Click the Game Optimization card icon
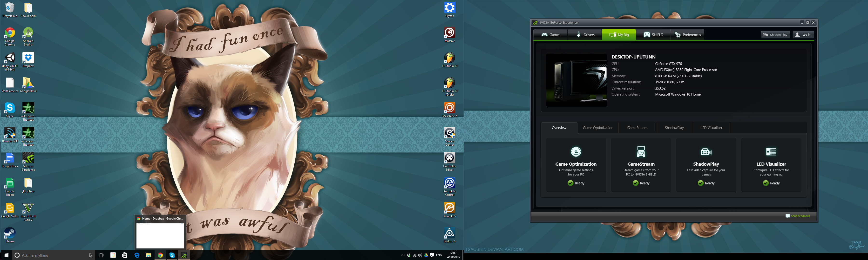This screenshot has height=260, width=868. point(576,152)
